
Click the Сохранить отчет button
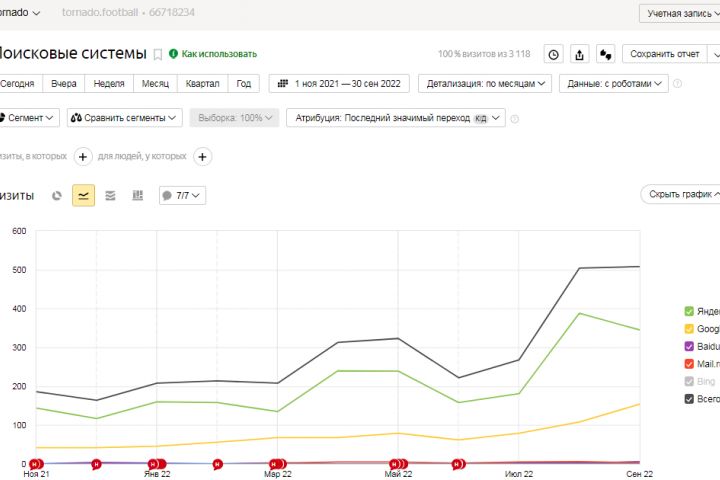pyautogui.click(x=664, y=54)
